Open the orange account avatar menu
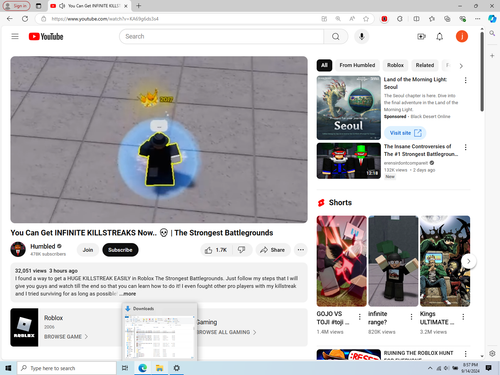 click(462, 36)
